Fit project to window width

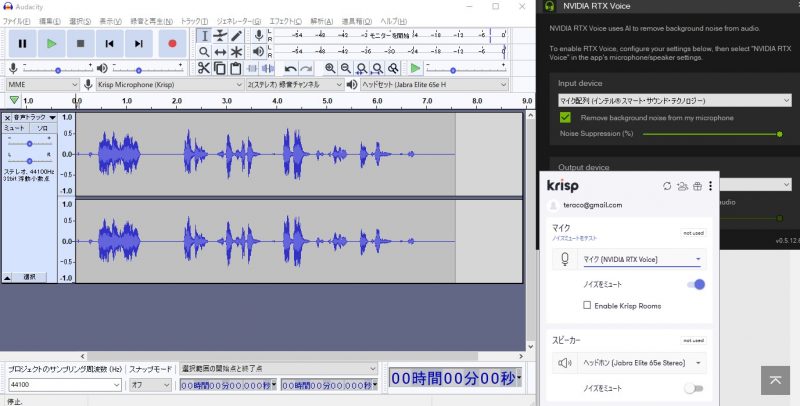[378, 68]
